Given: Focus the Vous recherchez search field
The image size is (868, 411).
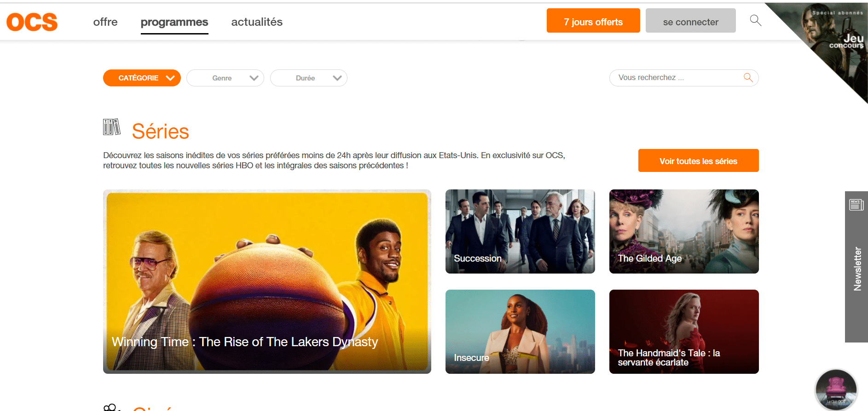Looking at the screenshot, I should click(684, 78).
